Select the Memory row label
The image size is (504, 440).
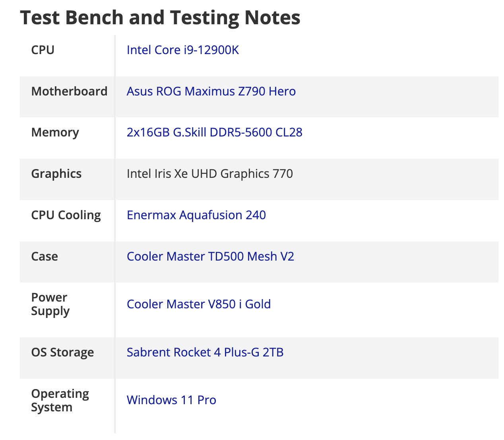click(55, 132)
